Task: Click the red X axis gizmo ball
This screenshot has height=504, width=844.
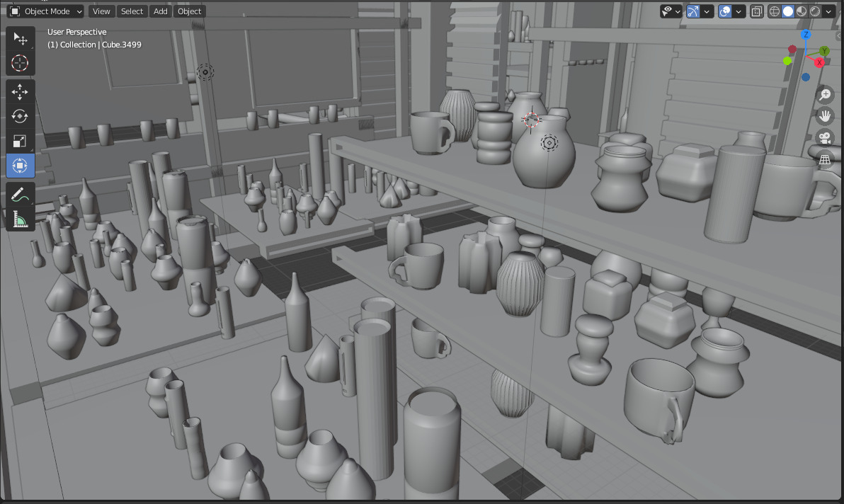Action: pyautogui.click(x=819, y=62)
